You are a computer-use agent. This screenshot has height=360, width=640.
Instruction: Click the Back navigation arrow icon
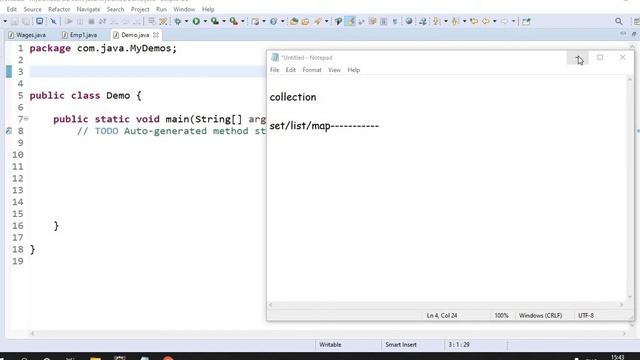(x=485, y=21)
